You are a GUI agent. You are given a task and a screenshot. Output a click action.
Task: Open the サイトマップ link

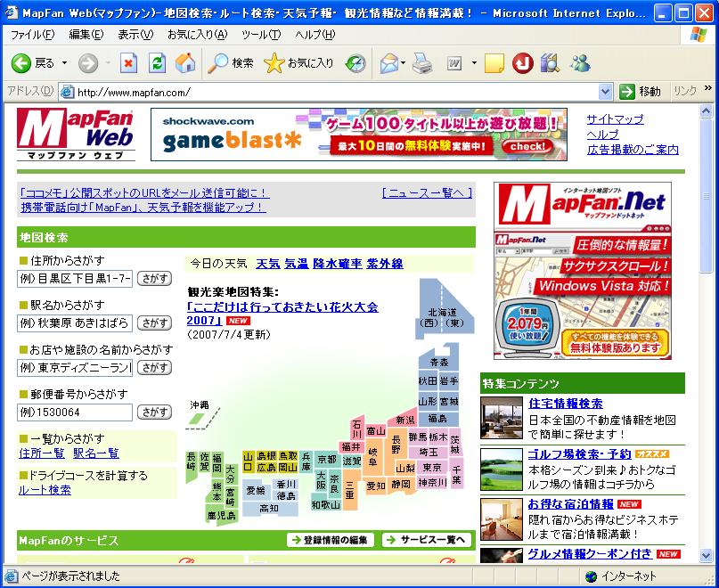pyautogui.click(x=616, y=119)
